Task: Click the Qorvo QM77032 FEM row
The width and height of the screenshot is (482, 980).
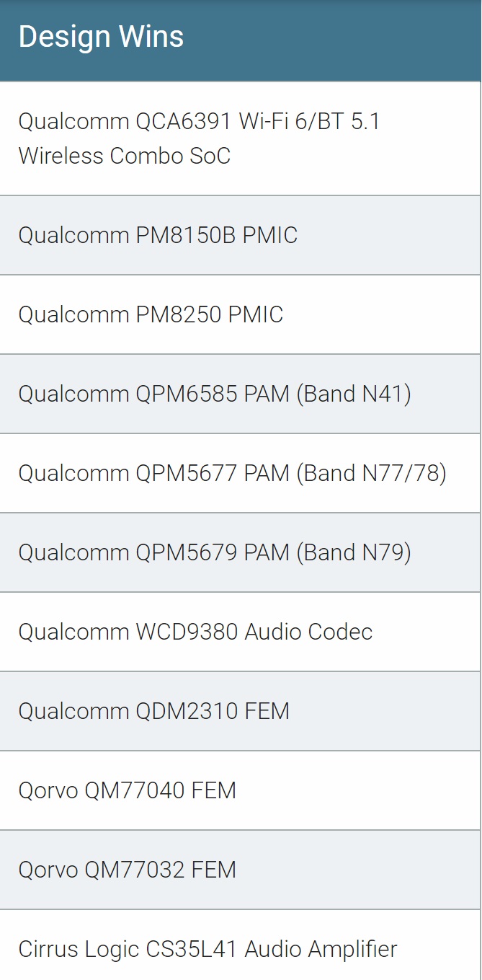Action: tap(127, 870)
